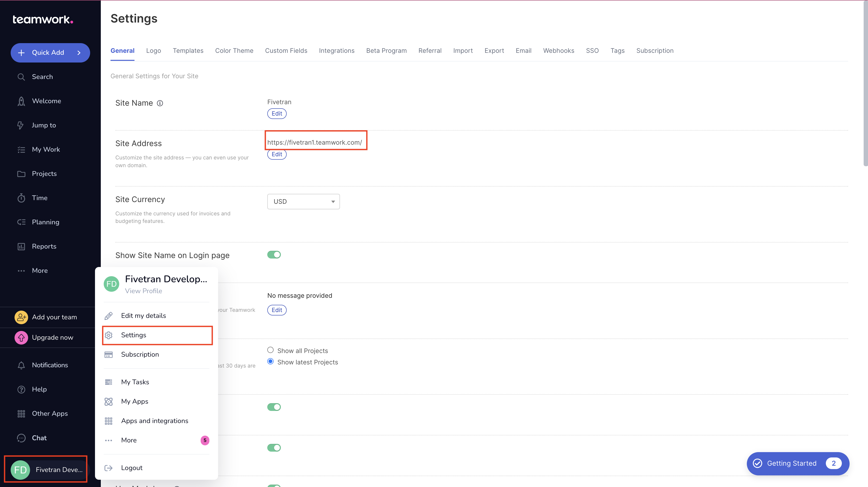This screenshot has height=487, width=868.
Task: Expand the Quick Add chevron arrow
Action: point(79,53)
